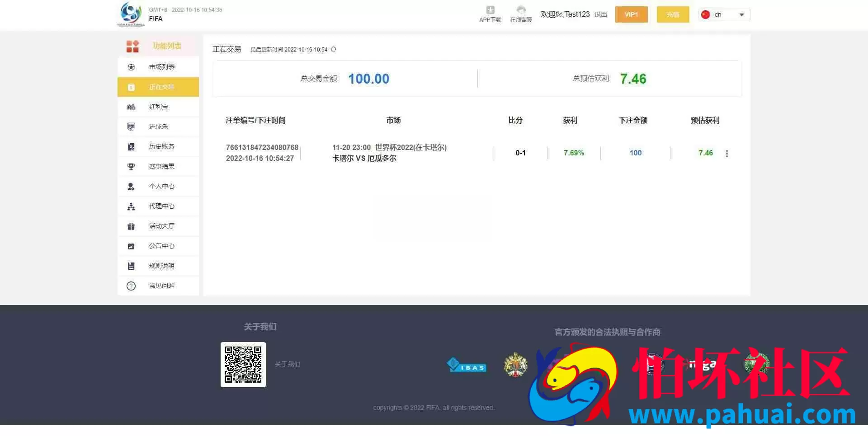Click the 功能列表 sidebar heading

point(167,46)
